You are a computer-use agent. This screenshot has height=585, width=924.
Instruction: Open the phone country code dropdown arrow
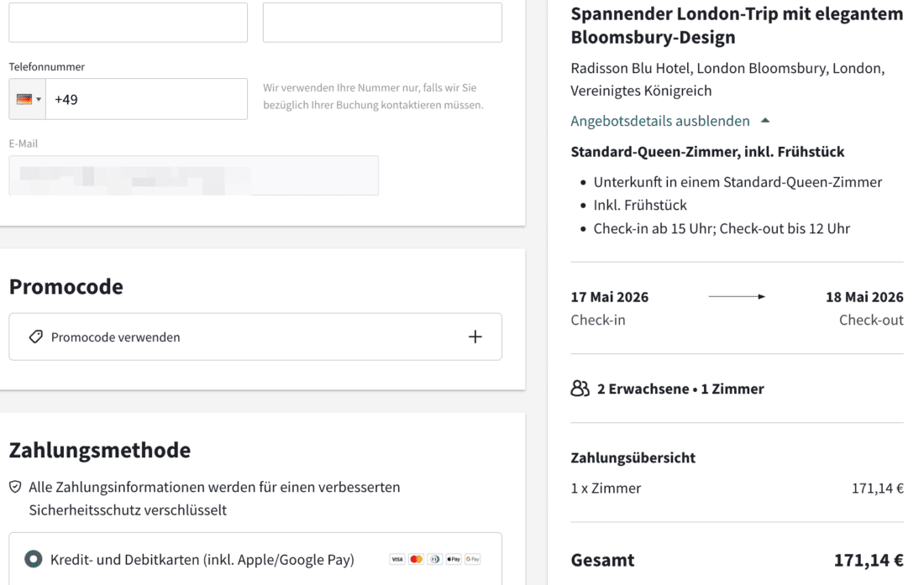39,100
